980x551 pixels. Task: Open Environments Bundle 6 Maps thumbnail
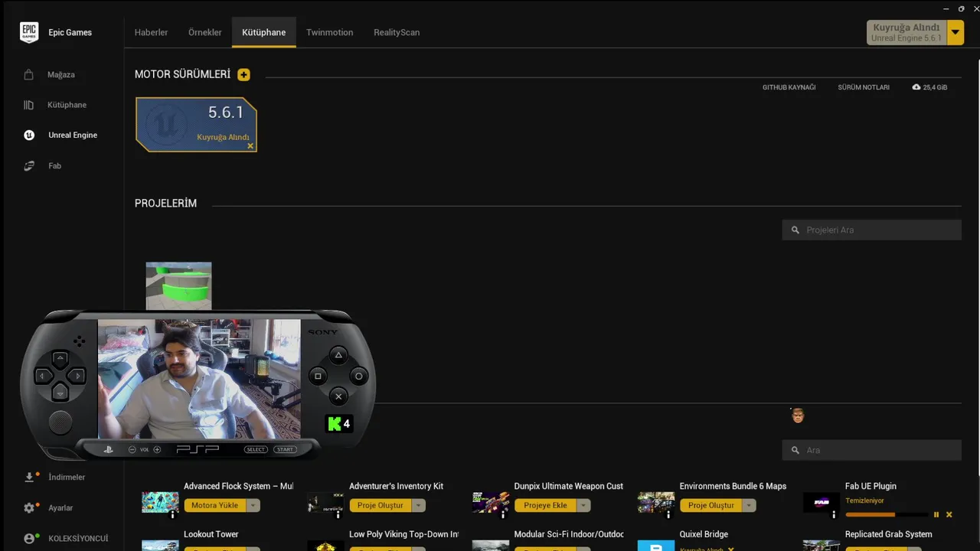coord(656,502)
